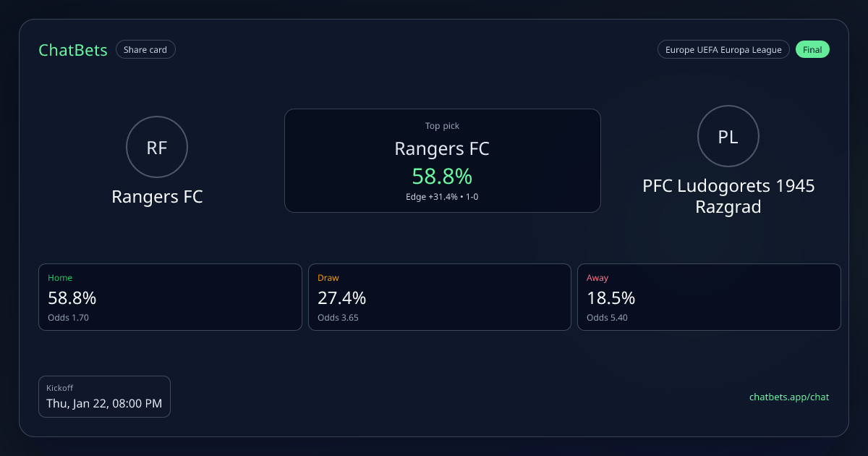The image size is (868, 456).
Task: Click the Europe UEFA Europa League badge
Action: tap(723, 50)
